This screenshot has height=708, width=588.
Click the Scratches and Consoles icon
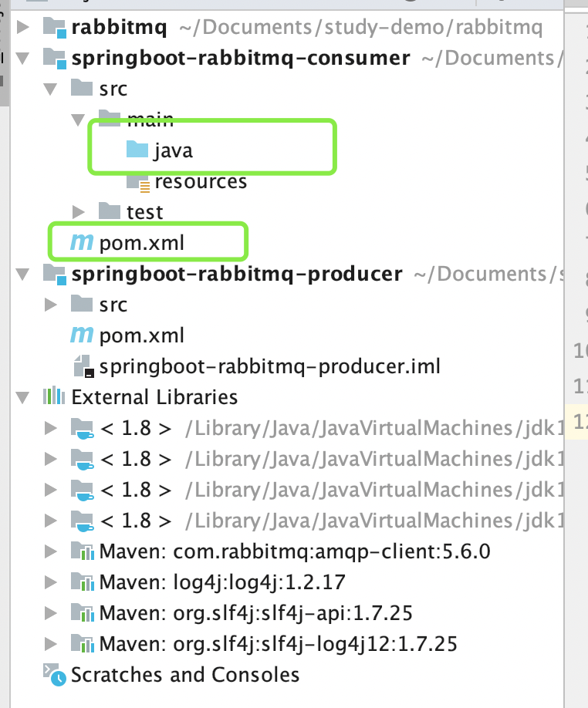[54, 676]
